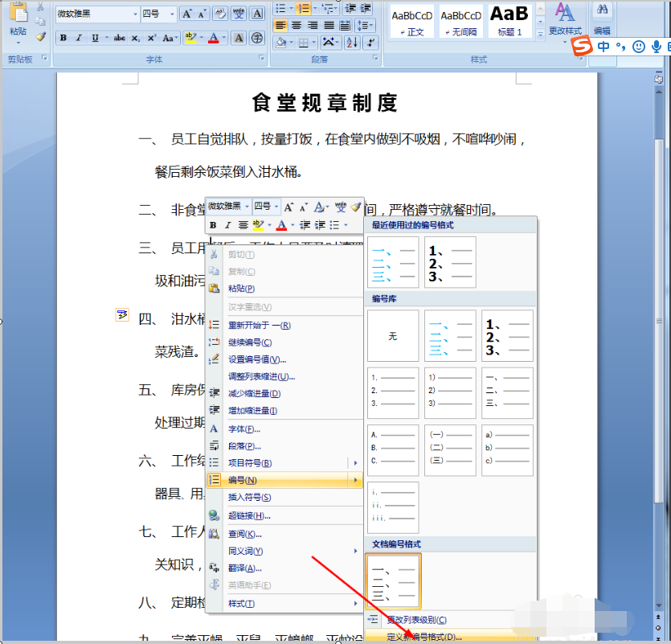Click the Multilevel List icon in ribbon
This screenshot has width=671, height=644.
tap(327, 8)
